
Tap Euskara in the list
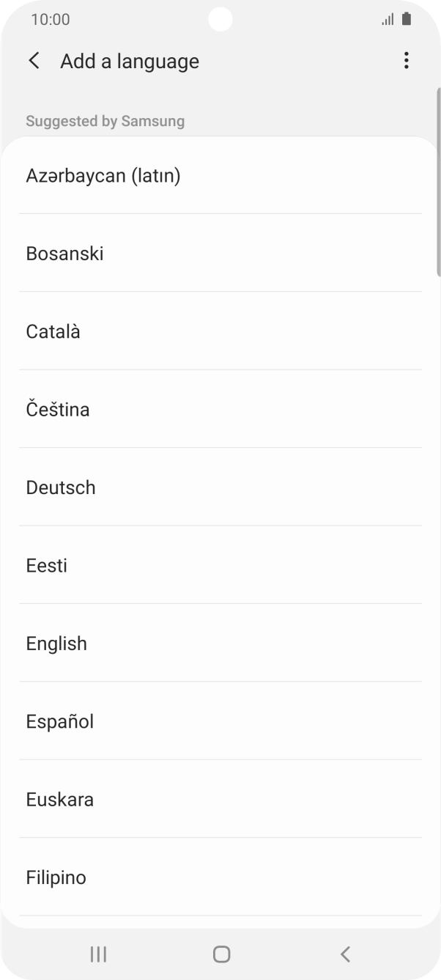point(59,799)
